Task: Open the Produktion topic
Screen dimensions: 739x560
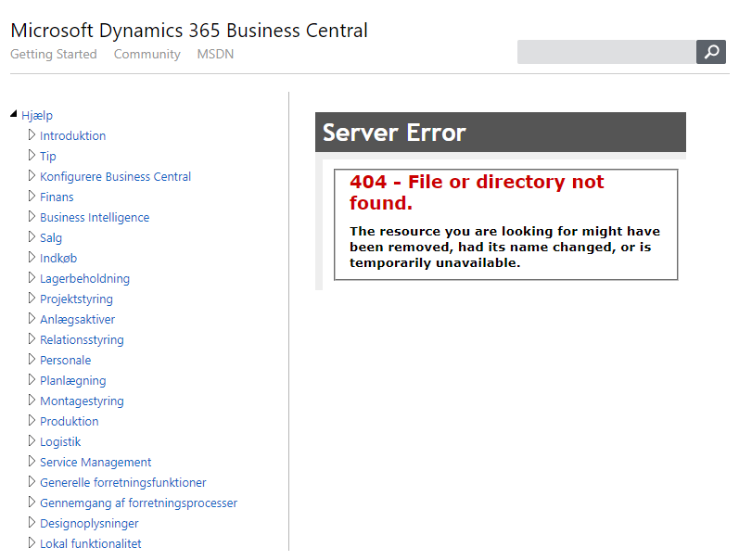Action: click(x=70, y=422)
